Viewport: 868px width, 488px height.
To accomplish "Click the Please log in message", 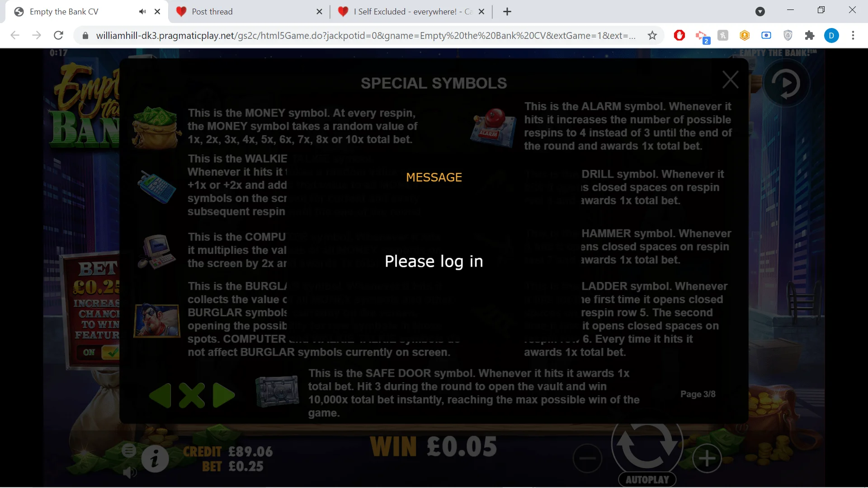I will pyautogui.click(x=434, y=261).
